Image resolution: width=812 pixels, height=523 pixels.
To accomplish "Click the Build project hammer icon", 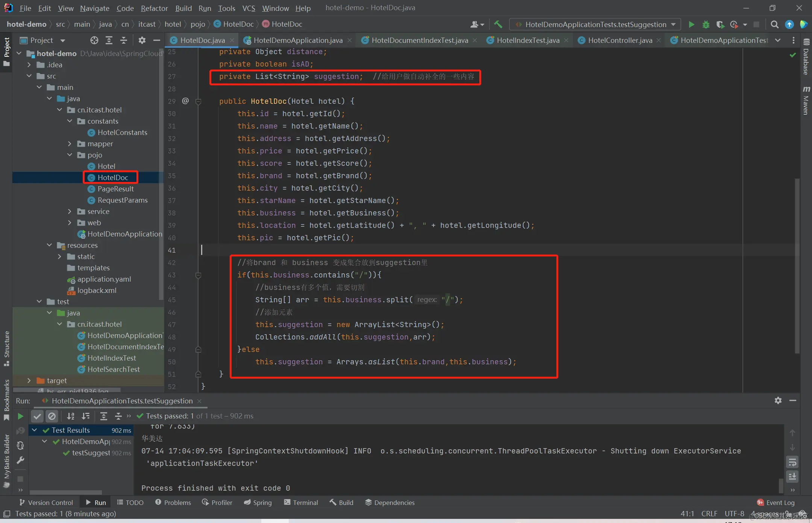I will 498,24.
